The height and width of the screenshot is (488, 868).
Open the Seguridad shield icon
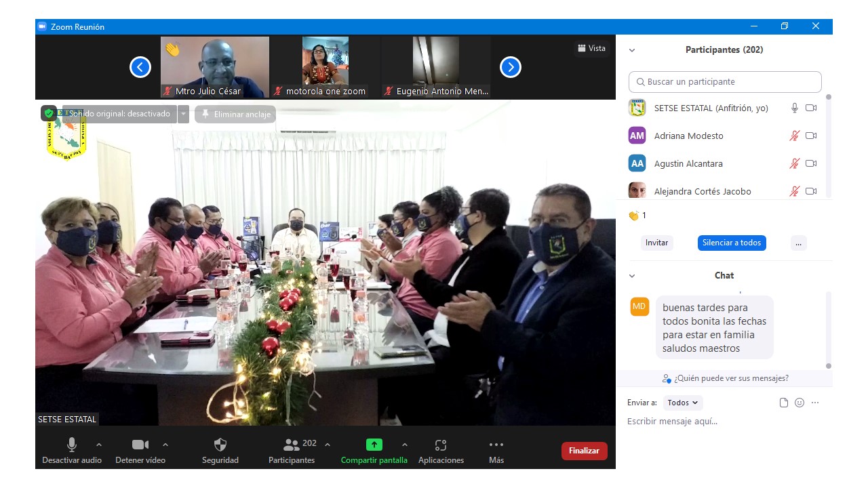pyautogui.click(x=220, y=445)
